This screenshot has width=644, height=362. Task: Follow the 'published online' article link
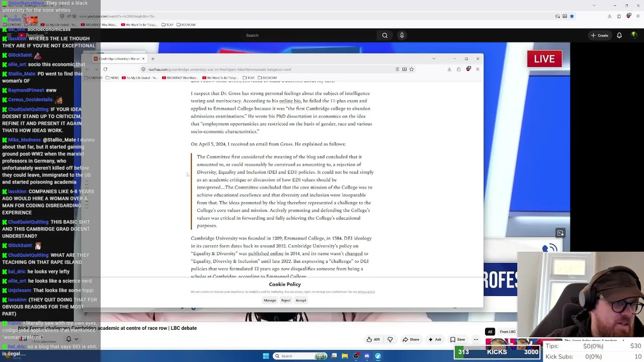click(x=266, y=254)
